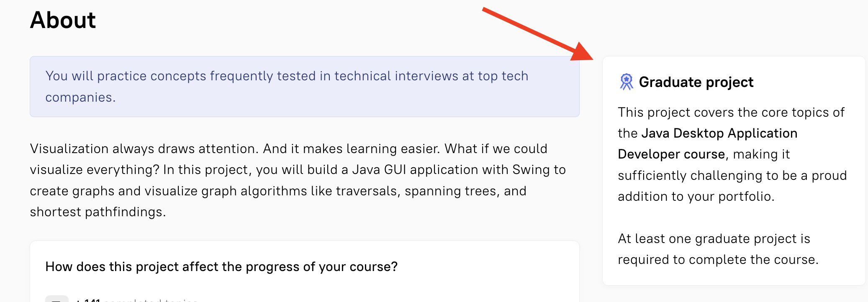Open the Java Desktop Application Developer course link
The width and height of the screenshot is (868, 302).
707,143
